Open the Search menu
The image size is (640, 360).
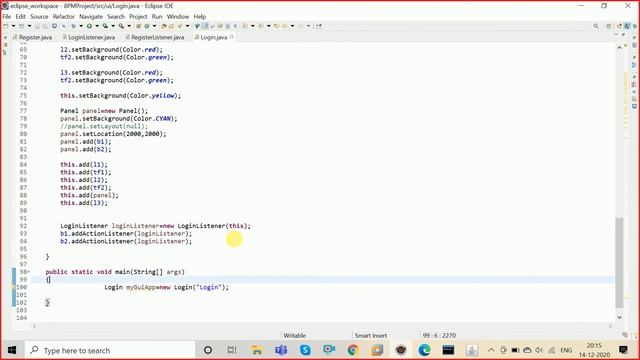click(x=116, y=17)
